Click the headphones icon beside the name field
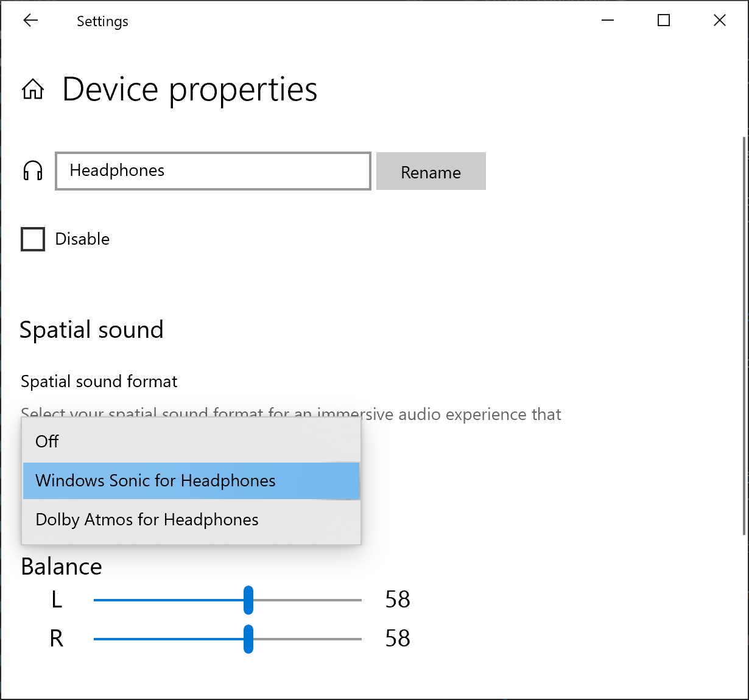This screenshot has width=749, height=700. pyautogui.click(x=32, y=171)
